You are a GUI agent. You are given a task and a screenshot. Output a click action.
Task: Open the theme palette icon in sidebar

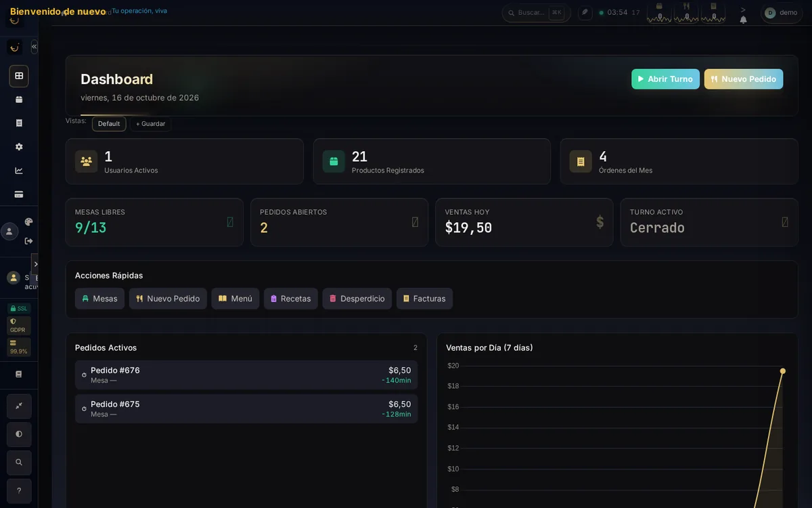click(x=28, y=221)
